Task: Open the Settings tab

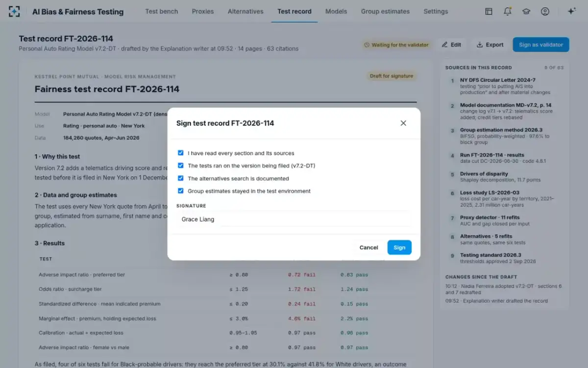Action: (436, 11)
